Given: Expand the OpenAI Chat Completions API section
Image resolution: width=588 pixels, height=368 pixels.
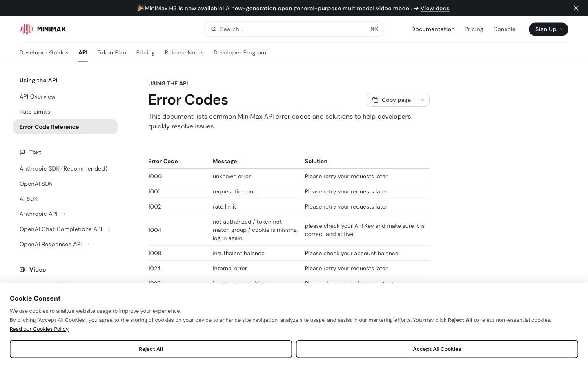Looking at the screenshot, I should pyautogui.click(x=109, y=229).
